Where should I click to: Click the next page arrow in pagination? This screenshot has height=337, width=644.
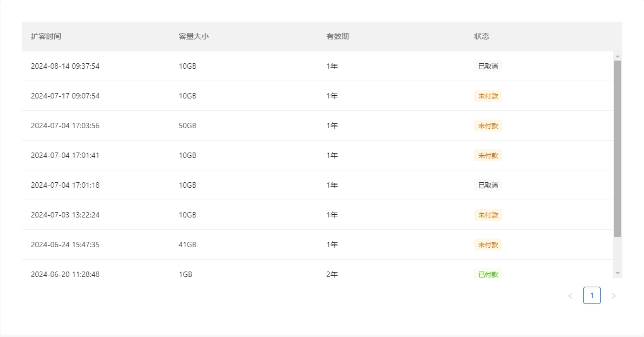point(613,296)
